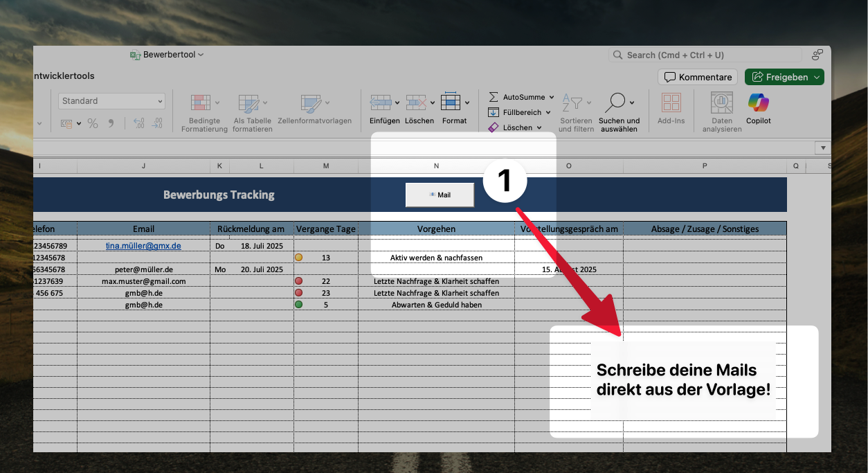Click the Format cells icon
Viewport: 868px width, 473px height.
[x=451, y=102]
